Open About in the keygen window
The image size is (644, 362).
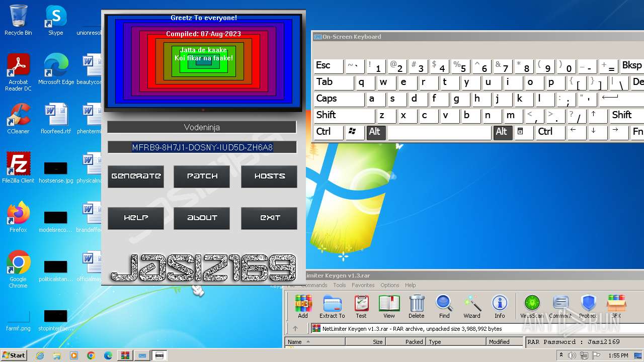(x=202, y=218)
